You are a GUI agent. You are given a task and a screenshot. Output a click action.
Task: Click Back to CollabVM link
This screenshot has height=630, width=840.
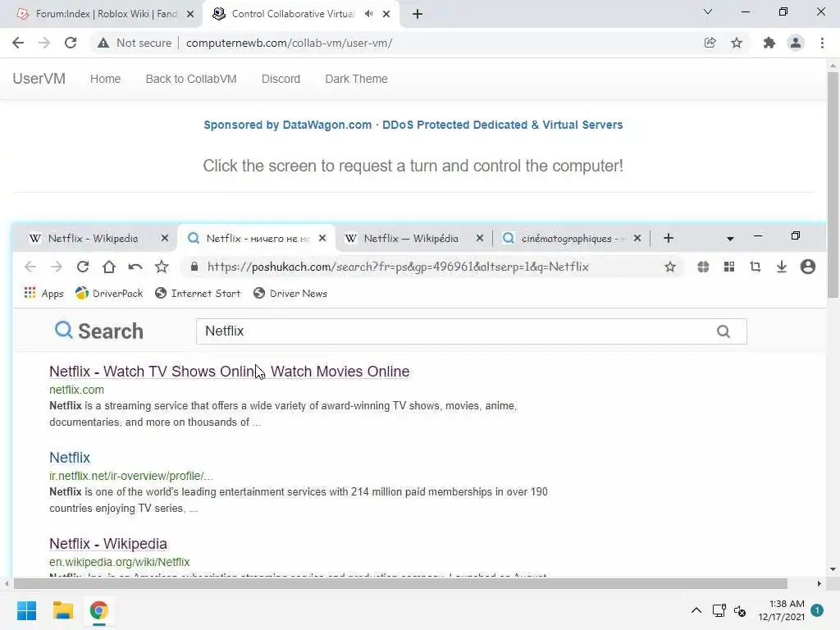[x=190, y=79]
